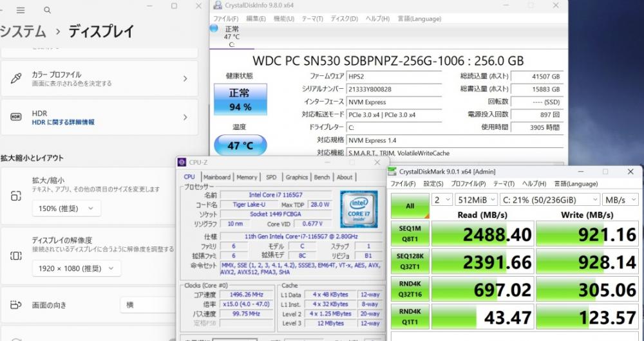Click the screen orientation icon

(x=15, y=305)
